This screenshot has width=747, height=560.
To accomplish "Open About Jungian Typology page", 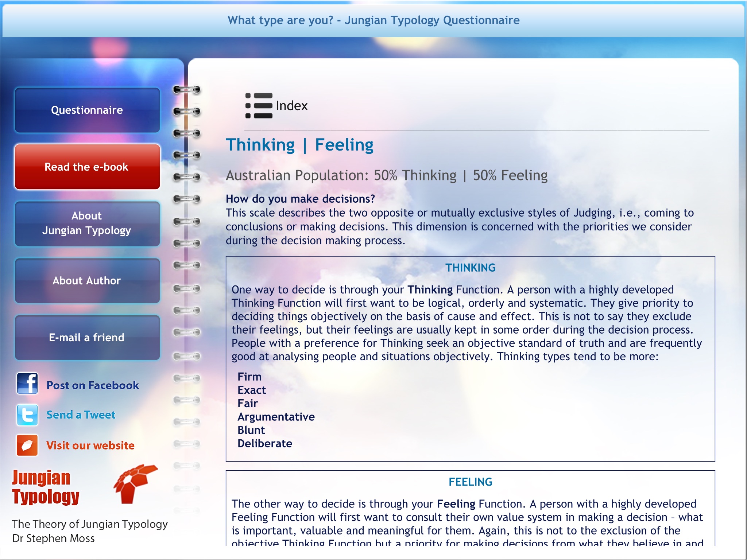I will point(87,223).
